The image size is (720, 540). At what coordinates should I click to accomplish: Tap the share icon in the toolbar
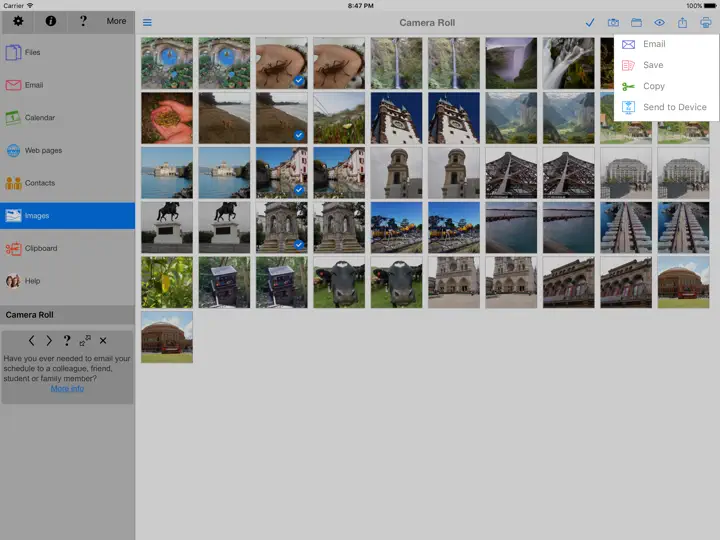point(682,22)
